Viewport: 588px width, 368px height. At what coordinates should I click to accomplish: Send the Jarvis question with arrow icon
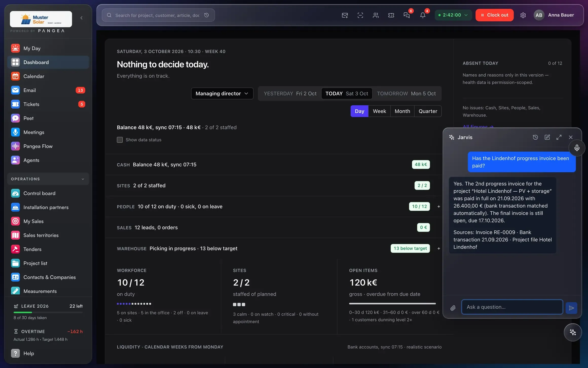pyautogui.click(x=571, y=308)
